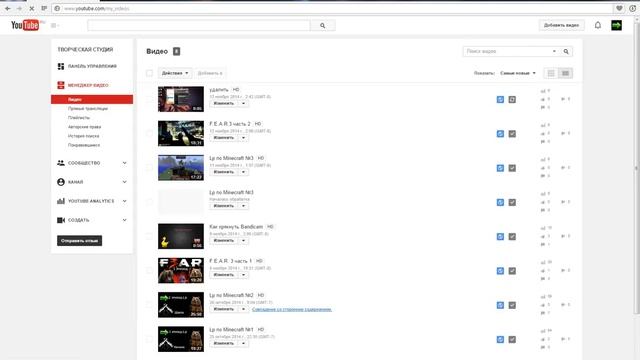Switch to the detailed list view icon

click(565, 73)
